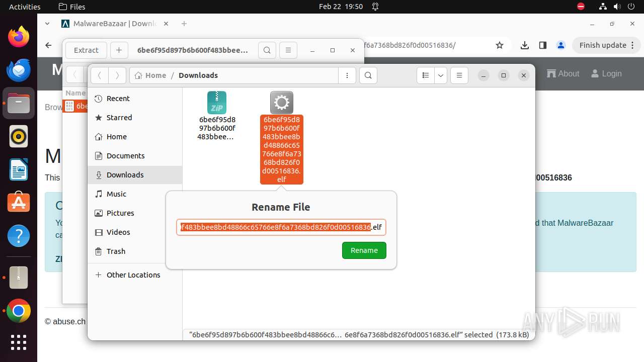The height and width of the screenshot is (362, 644).
Task: Open the archive manager hamburger menu
Action: [x=288, y=50]
